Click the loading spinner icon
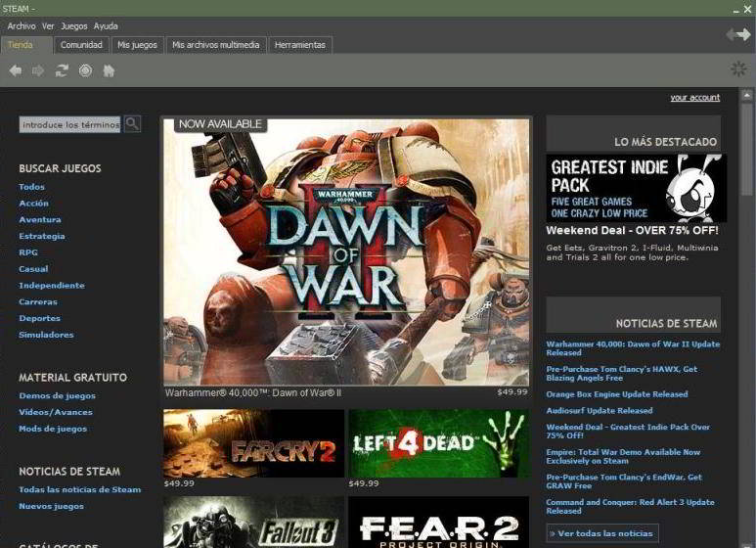The height and width of the screenshot is (548, 756). pyautogui.click(x=738, y=68)
